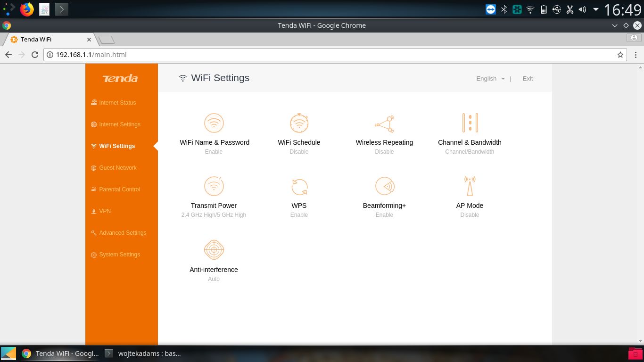Viewport: 644px width, 362px height.
Task: Open the Wireless Repeating icon
Action: 384,124
